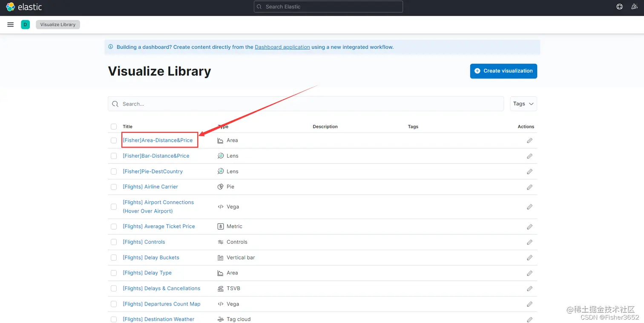Click the Lens icon in Bar-Distance&Price row
Screen dimensions: 644x323
[221, 156]
